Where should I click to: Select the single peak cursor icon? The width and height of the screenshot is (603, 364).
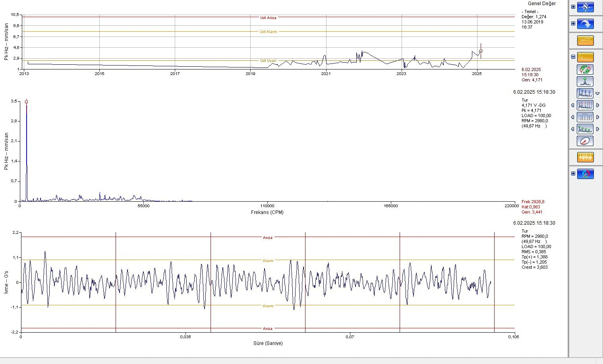click(585, 81)
